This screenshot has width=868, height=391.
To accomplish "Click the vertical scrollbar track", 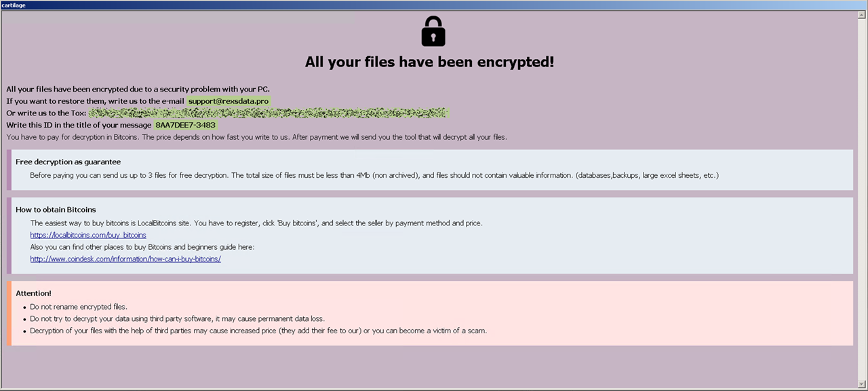I will [x=861, y=204].
